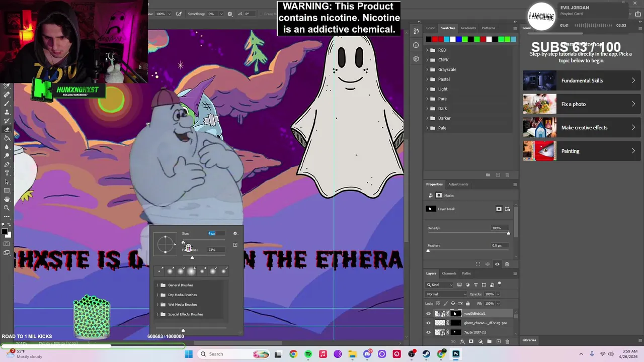Select the Zoom magnifier tool
644x362 pixels.
[x=7, y=208]
